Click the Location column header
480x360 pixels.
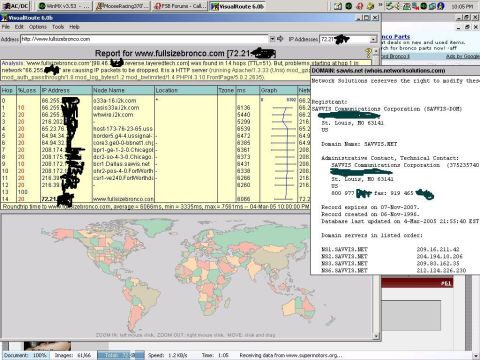[186, 90]
